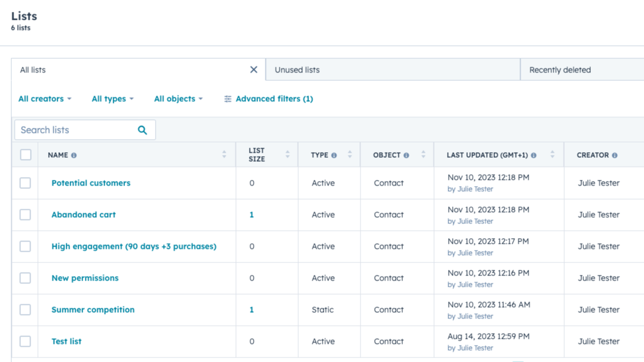Go to the Recently deleted tab
Viewport: 644px width, 362px height.
pyautogui.click(x=560, y=70)
